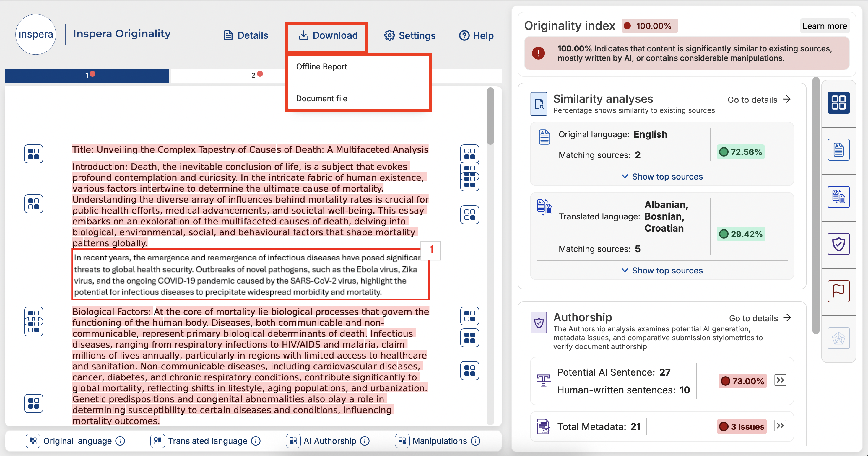Show top sources for Original language
868x456 pixels.
[662, 177]
